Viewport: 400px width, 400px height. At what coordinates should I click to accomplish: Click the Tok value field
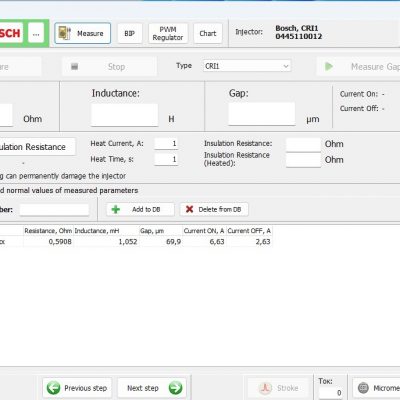[x=331, y=393]
